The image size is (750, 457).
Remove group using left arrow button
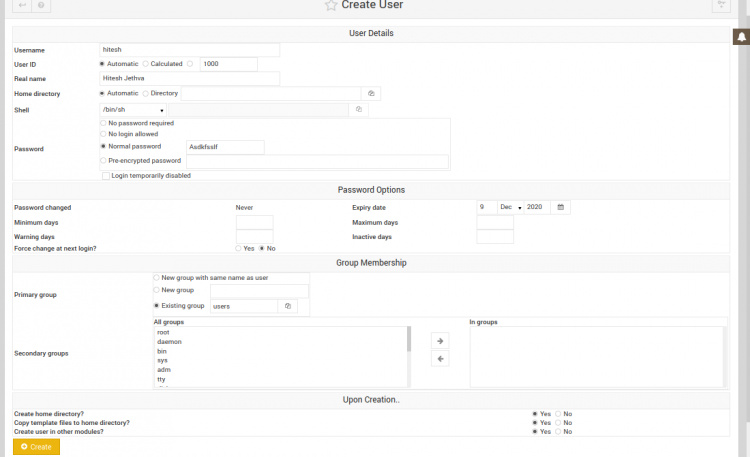pyautogui.click(x=439, y=359)
